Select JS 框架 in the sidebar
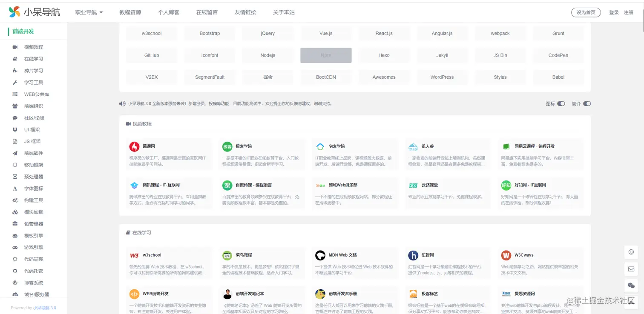This screenshot has height=314, width=644. (33, 141)
